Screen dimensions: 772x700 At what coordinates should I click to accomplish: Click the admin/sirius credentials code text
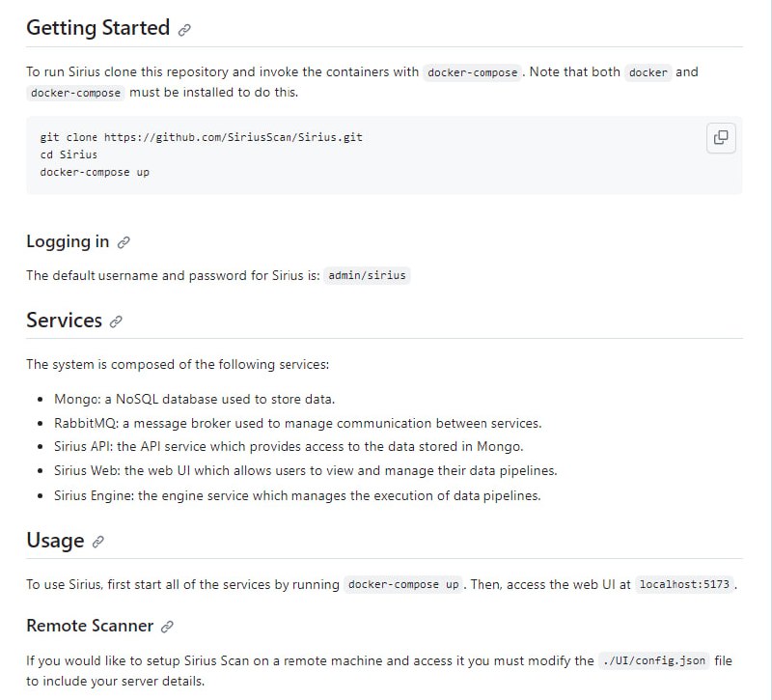pos(368,275)
